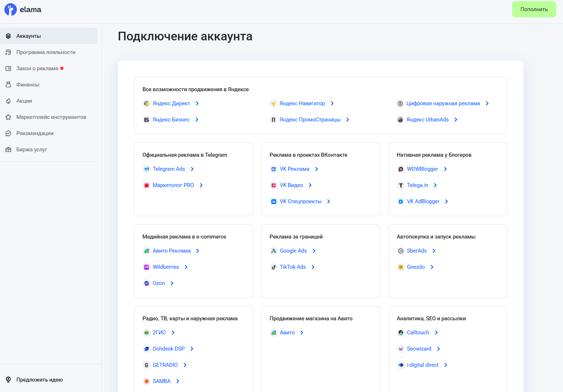Screen dimensions: 563x392
Task: Select the SberAds icon
Action: click(x=400, y=251)
